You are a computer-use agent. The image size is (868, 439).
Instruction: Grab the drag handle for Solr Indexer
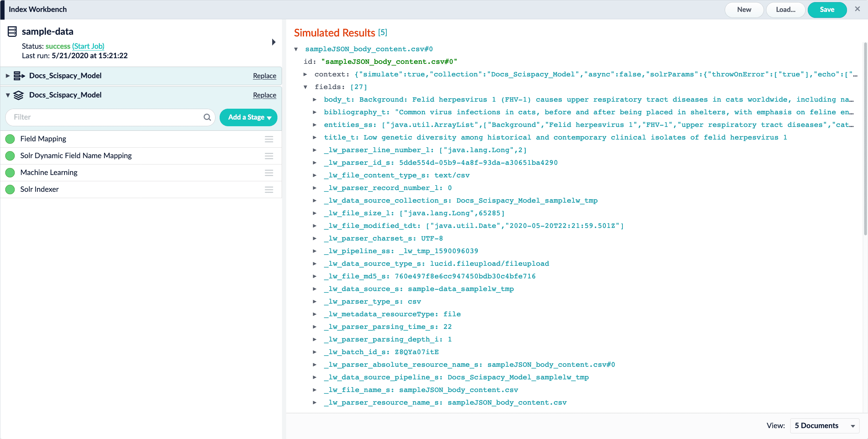click(x=269, y=190)
